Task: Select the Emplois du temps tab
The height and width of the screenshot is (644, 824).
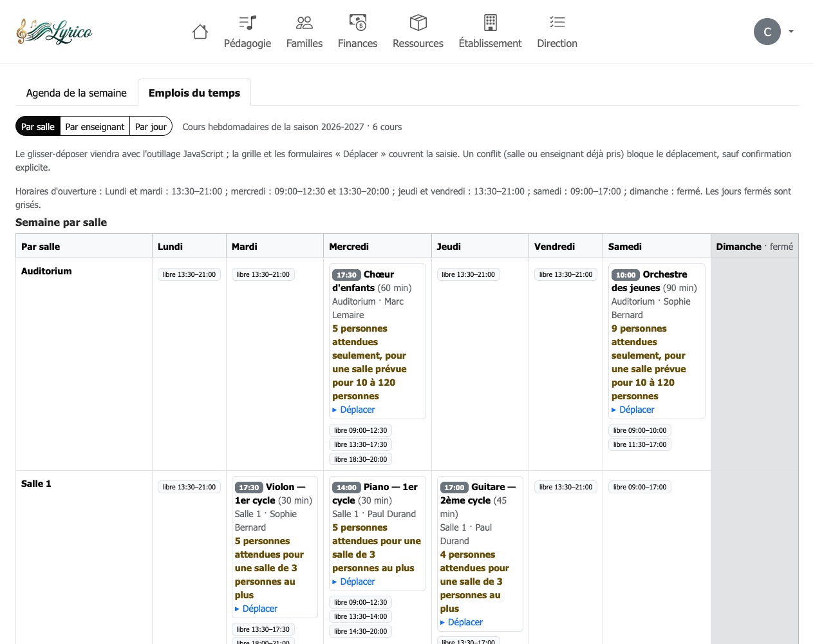Action: tap(194, 93)
